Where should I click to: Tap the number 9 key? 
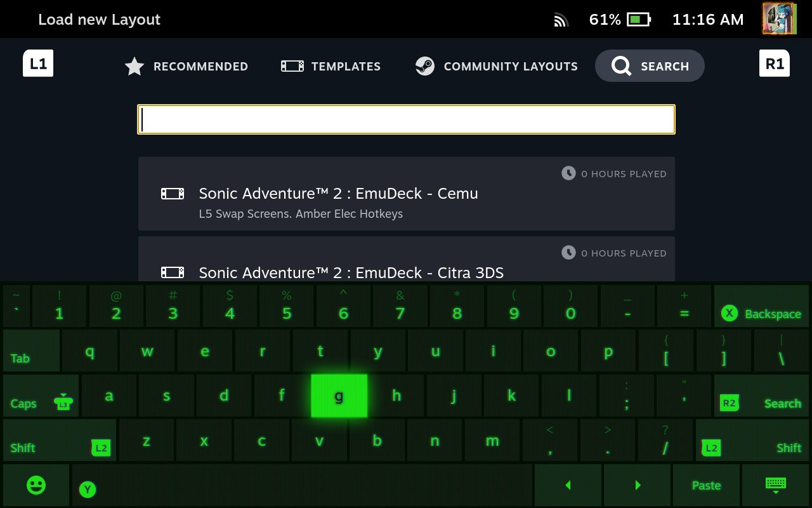(514, 306)
